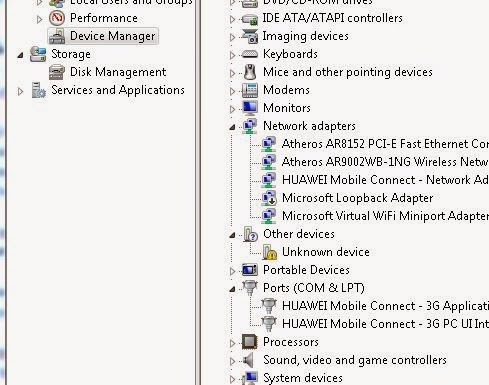Image resolution: width=489 pixels, height=385 pixels.
Task: Select the Storage label
Action: (71, 54)
